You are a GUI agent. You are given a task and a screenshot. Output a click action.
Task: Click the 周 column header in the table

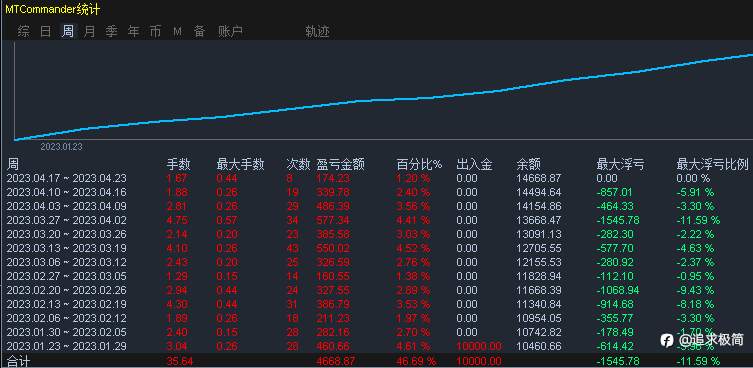click(12, 165)
